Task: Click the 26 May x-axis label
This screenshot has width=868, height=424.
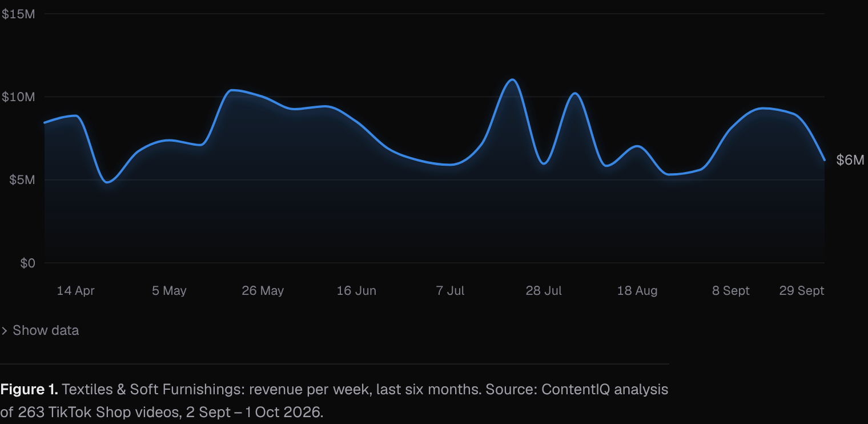Action: pos(263,291)
